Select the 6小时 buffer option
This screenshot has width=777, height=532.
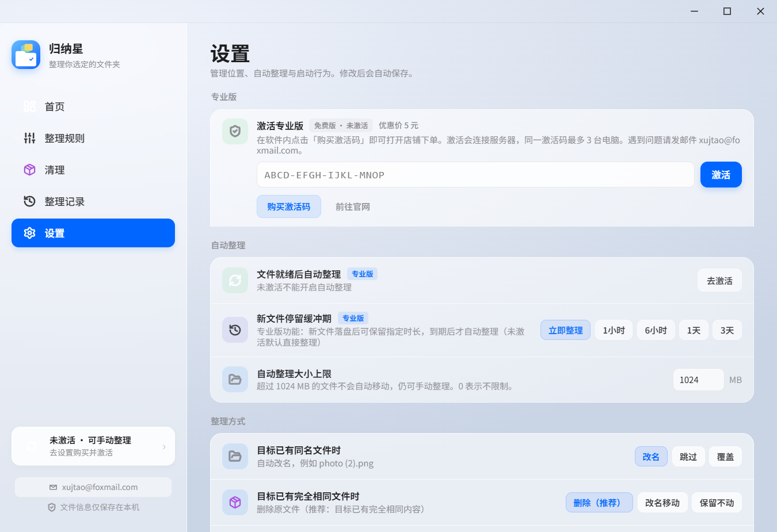(656, 330)
